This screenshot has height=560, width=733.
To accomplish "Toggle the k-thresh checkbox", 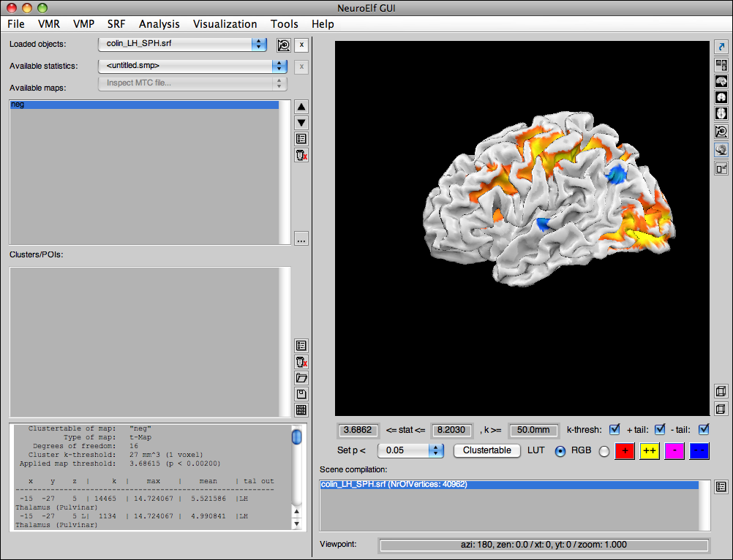I will coord(614,429).
